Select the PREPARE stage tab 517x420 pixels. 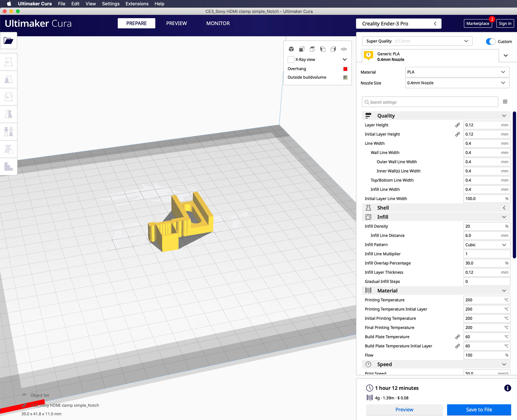point(136,23)
